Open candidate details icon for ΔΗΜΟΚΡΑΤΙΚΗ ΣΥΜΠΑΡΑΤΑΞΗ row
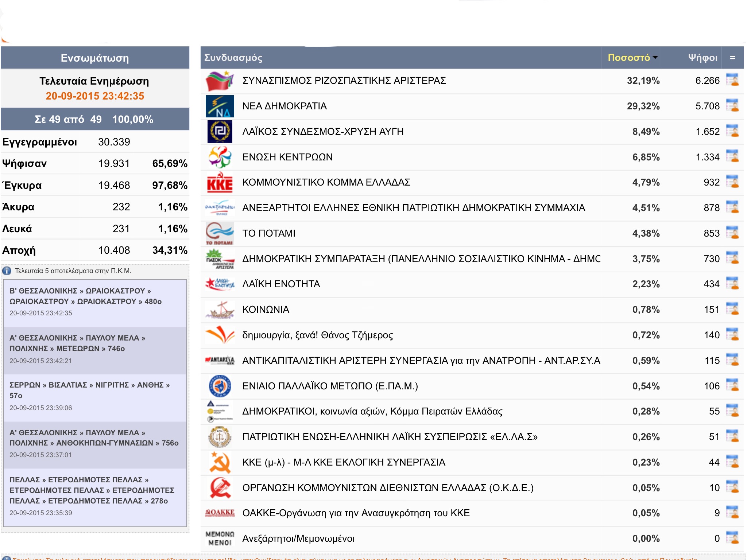 click(x=732, y=258)
